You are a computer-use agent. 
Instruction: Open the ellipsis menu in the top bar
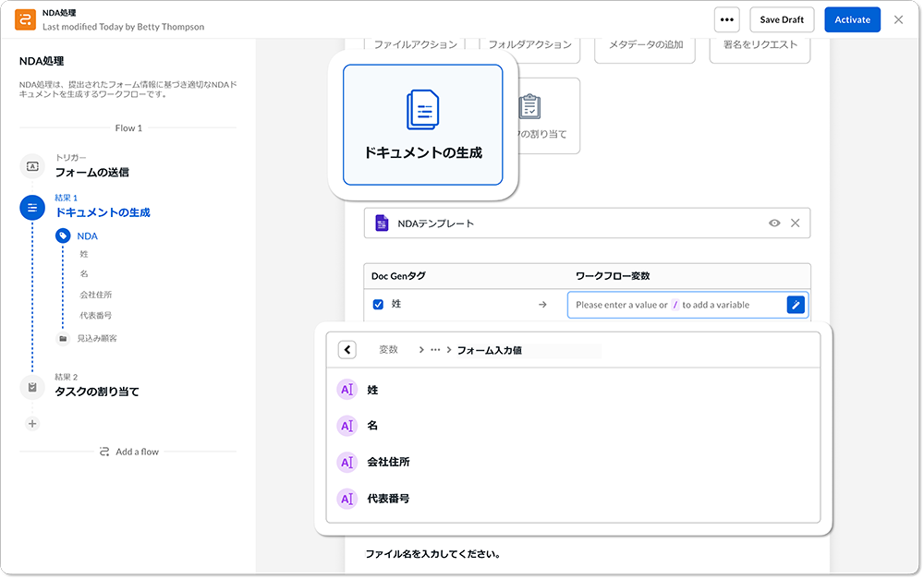pyautogui.click(x=727, y=18)
